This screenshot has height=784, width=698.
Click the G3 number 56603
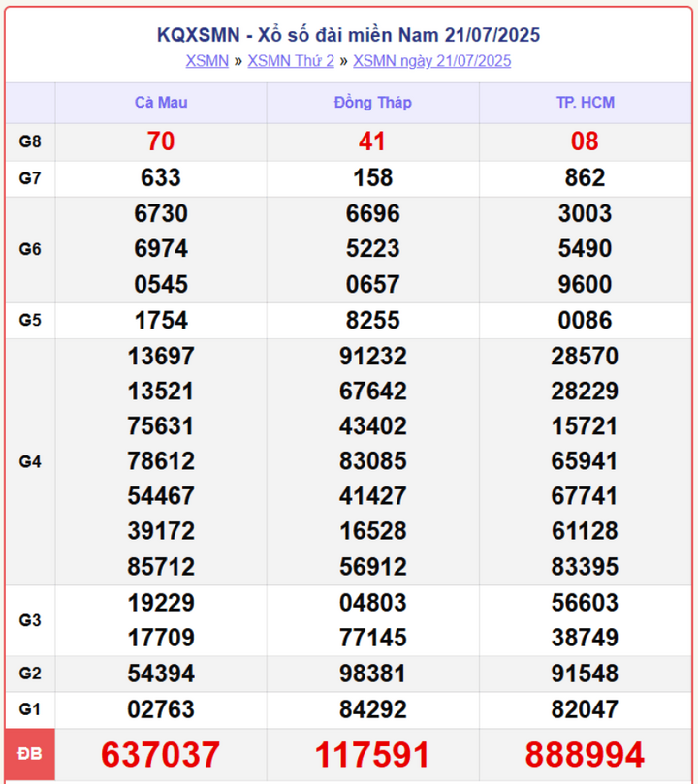click(x=585, y=603)
